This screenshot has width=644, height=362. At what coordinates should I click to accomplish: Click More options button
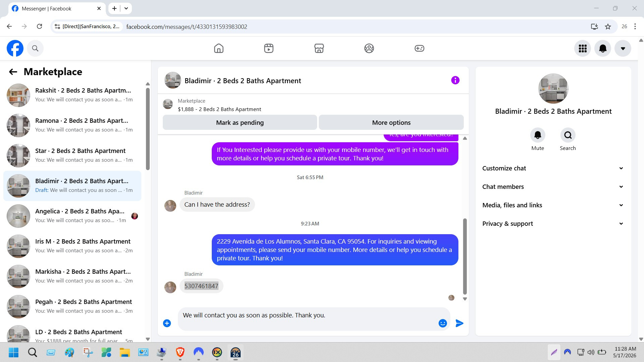(391, 122)
